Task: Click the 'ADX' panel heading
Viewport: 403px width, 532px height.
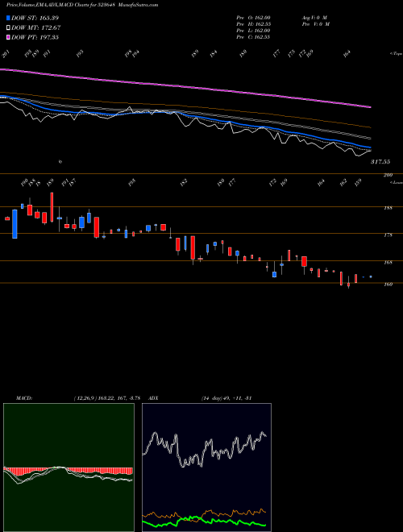Action: [153, 398]
